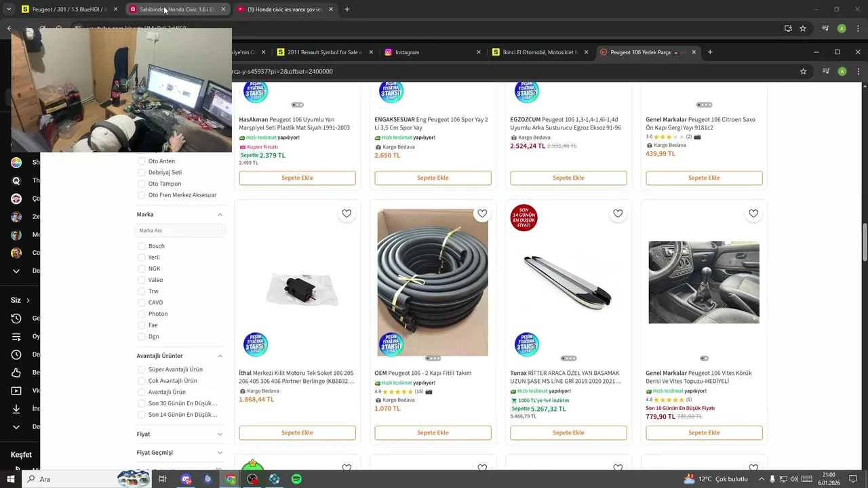Add Tunax Rifter yan basamak to cart
Screen dimensions: 868x488
[x=568, y=432]
